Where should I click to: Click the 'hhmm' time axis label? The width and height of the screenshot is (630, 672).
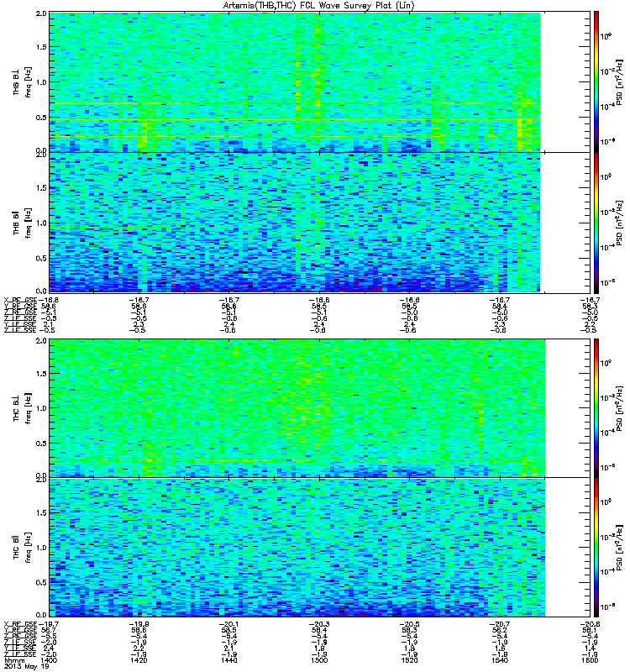click(14, 660)
